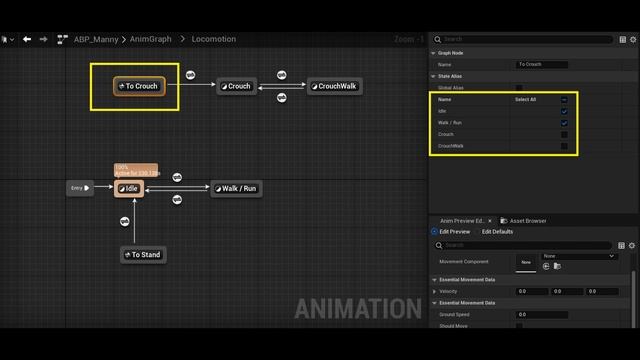This screenshot has height=360, width=640.
Task: Toggle the Global Alias checkbox
Action: 519,88
